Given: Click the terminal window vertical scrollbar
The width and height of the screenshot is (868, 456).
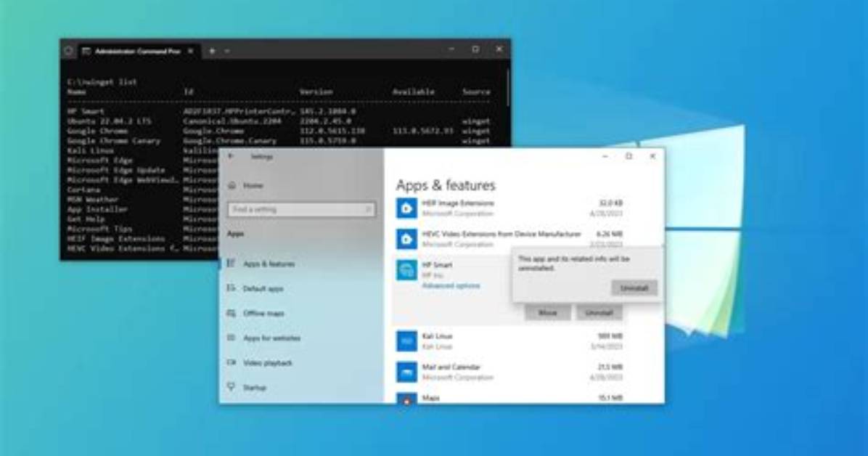Looking at the screenshot, I should point(507,88).
